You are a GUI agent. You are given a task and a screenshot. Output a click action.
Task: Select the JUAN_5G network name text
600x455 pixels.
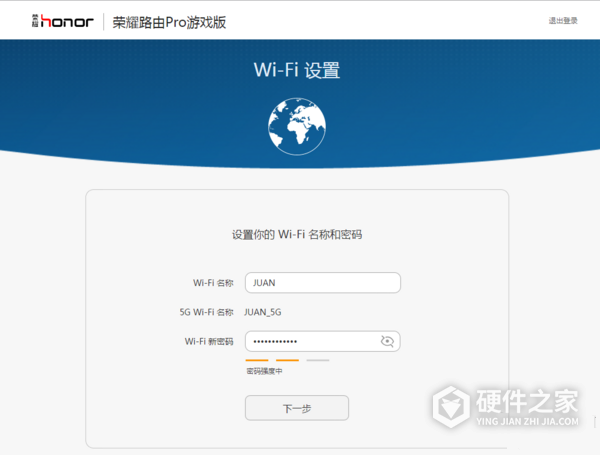263,312
